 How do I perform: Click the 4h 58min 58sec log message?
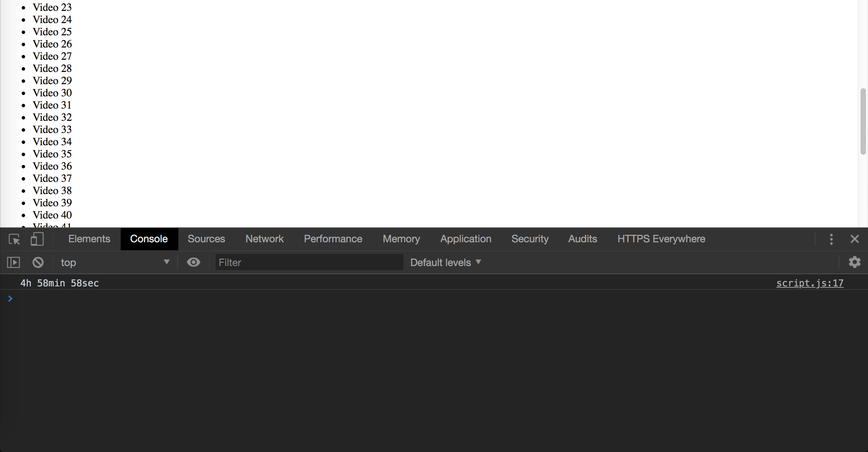point(60,283)
